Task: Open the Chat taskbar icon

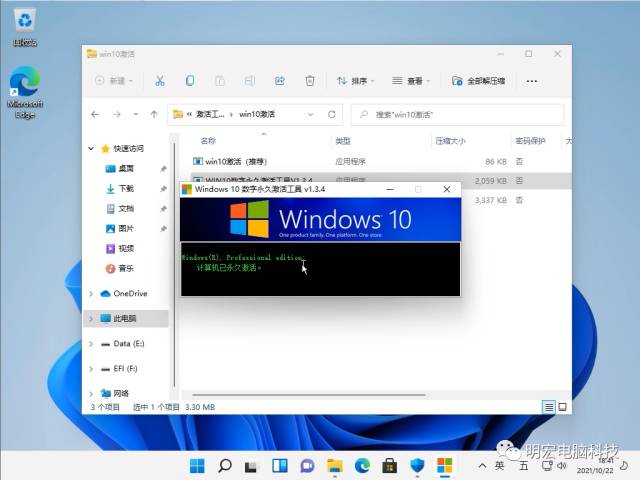Action: 307,465
